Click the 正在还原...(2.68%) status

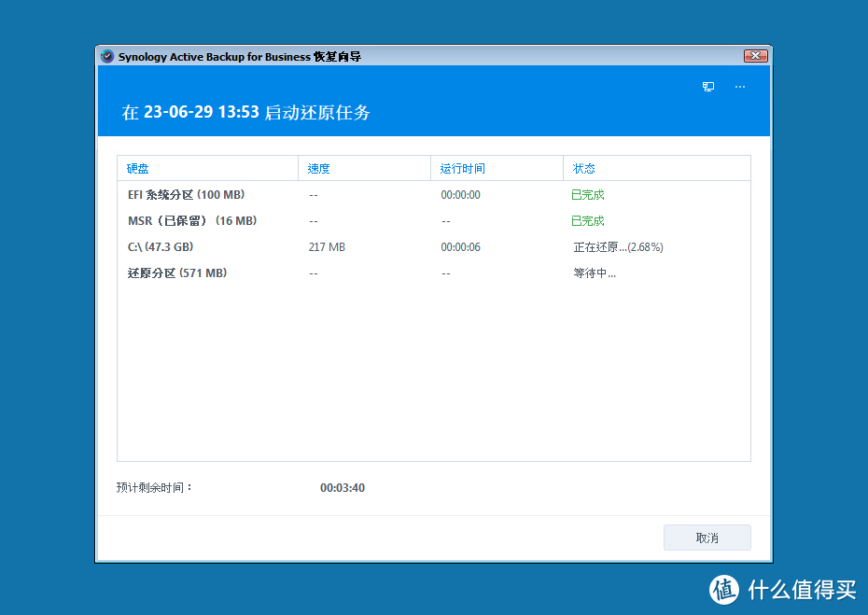(x=619, y=247)
